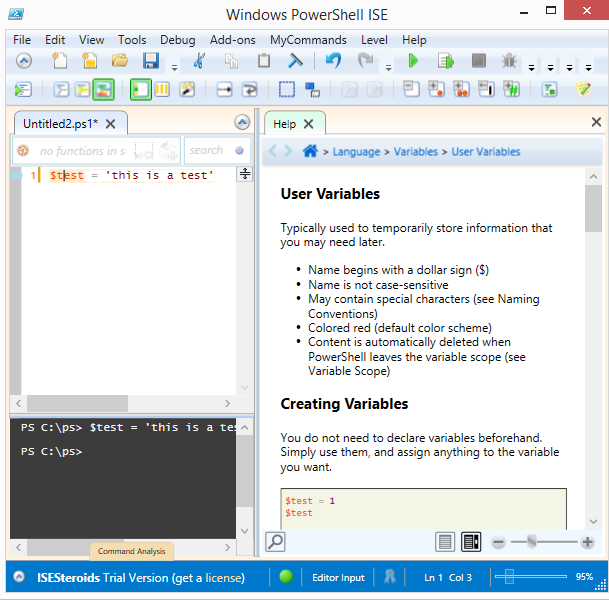Switch Help to two-column layout
Image resolution: width=609 pixels, height=600 pixels.
tap(471, 542)
